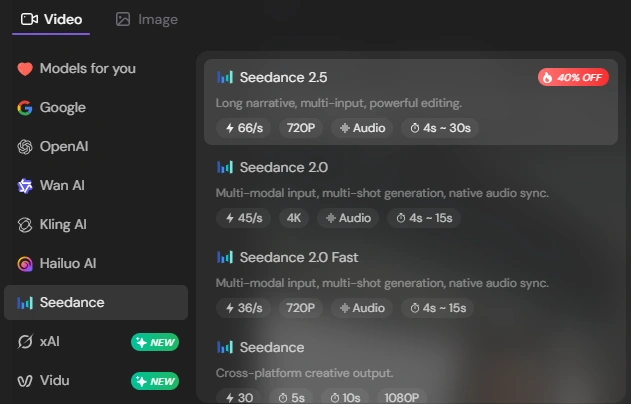Click the Seedance 2.0 bars logo
This screenshot has width=631, height=404.
coord(225,167)
